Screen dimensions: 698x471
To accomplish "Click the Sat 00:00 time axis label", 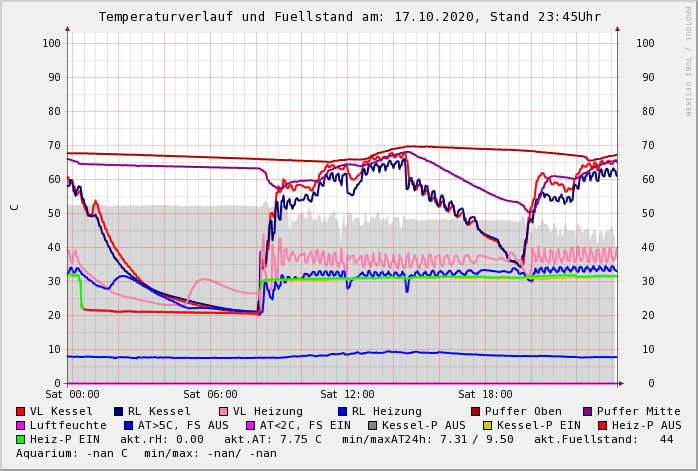I will click(72, 395).
